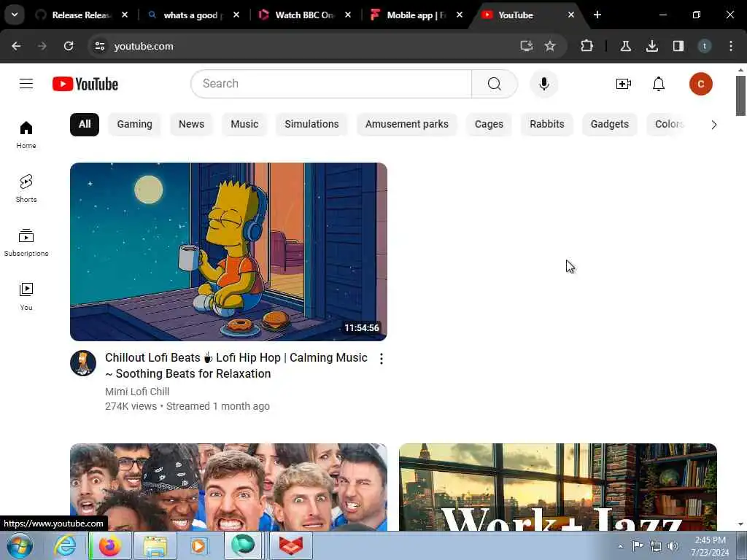Show more category chips with right arrow
The image size is (747, 560).
click(x=713, y=125)
